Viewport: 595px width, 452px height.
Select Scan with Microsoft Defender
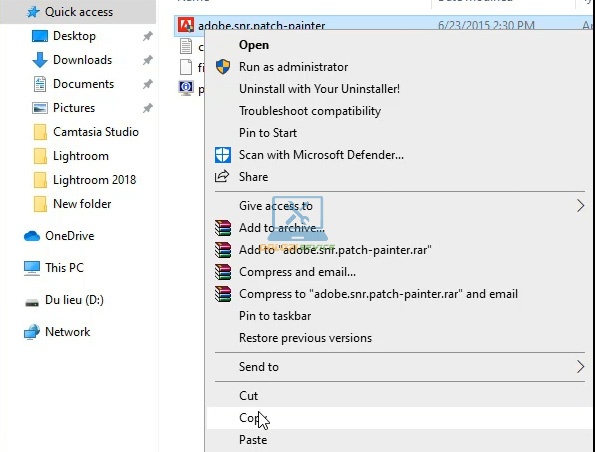[x=321, y=155]
